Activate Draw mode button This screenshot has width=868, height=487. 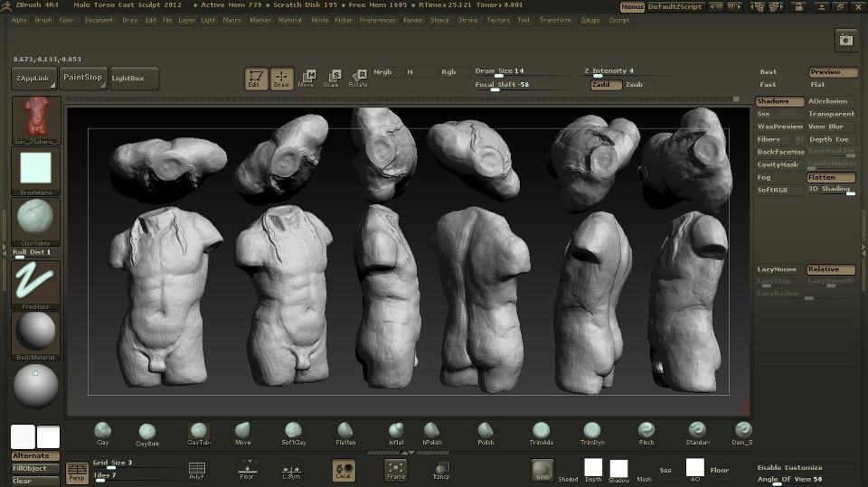[x=281, y=79]
